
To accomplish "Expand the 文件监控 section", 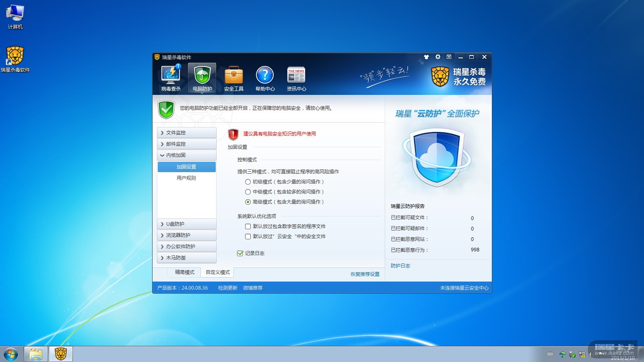I will pyautogui.click(x=187, y=133).
